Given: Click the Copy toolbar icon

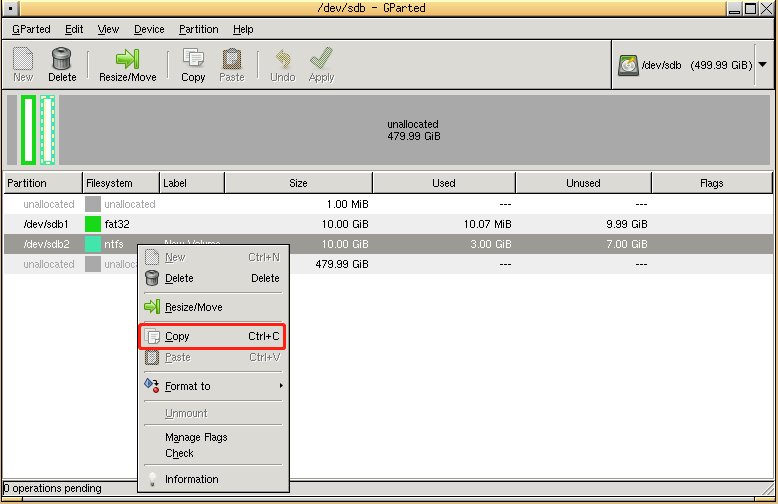Looking at the screenshot, I should pyautogui.click(x=193, y=58).
